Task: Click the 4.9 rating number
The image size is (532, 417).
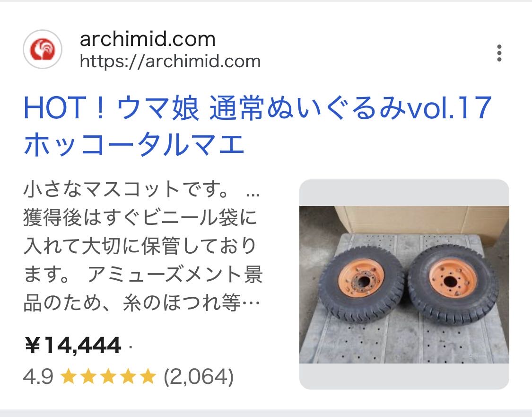Action: 38,377
